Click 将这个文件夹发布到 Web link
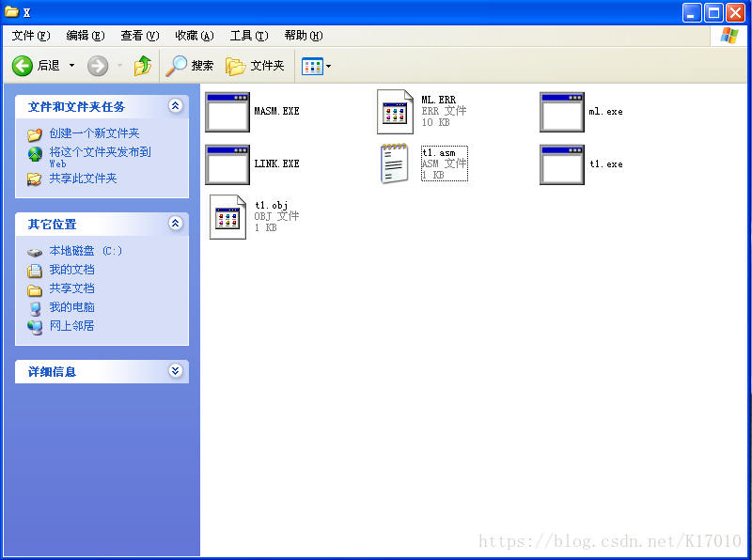Viewport: 752px width, 560px height. [x=100, y=157]
